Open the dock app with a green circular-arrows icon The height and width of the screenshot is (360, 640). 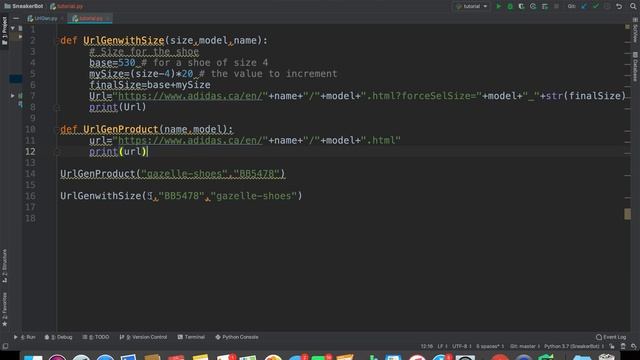pyautogui.click(x=547, y=358)
